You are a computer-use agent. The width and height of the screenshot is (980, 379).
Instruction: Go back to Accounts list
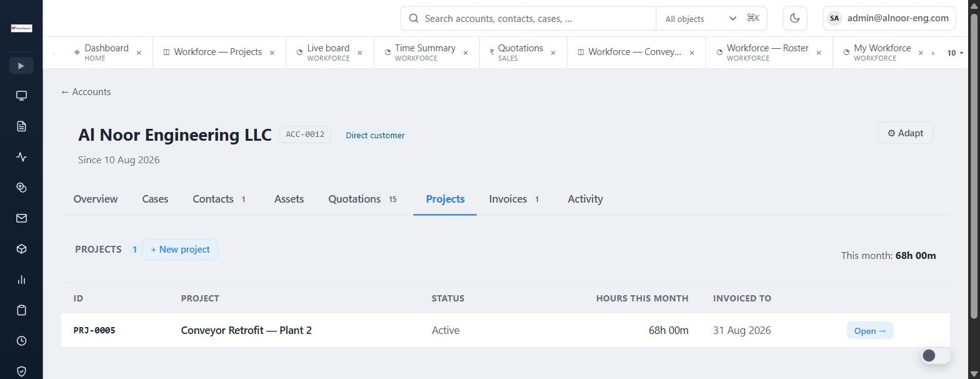[86, 92]
